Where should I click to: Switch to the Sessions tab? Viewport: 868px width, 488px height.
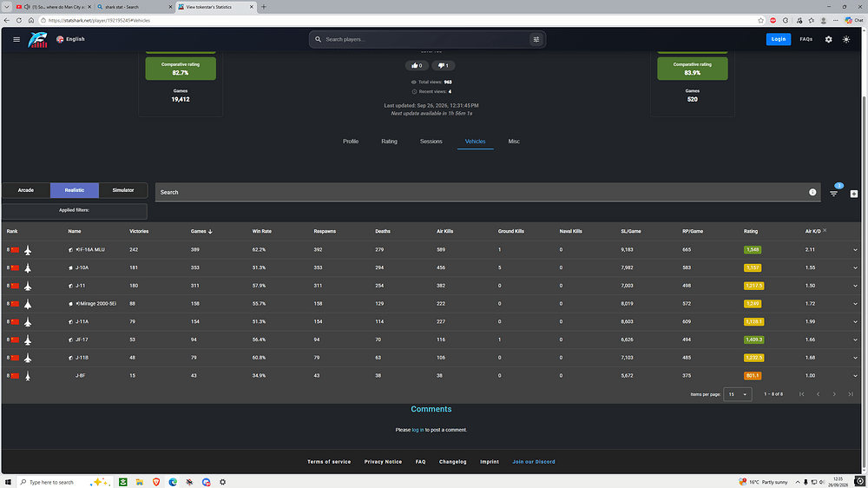point(431,142)
